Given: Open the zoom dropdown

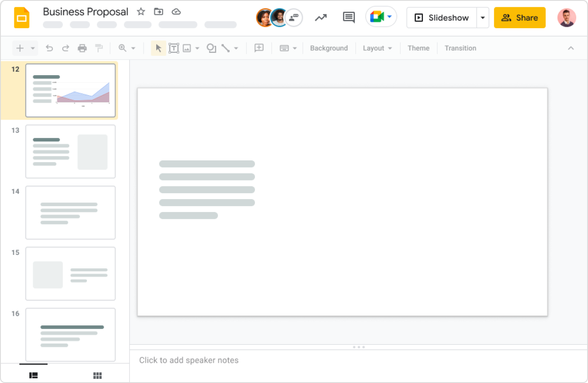Looking at the screenshot, I should click(127, 48).
